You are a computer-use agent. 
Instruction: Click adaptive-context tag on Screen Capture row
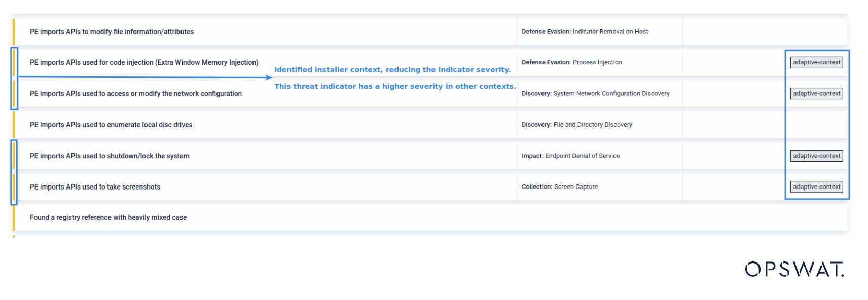816,186
